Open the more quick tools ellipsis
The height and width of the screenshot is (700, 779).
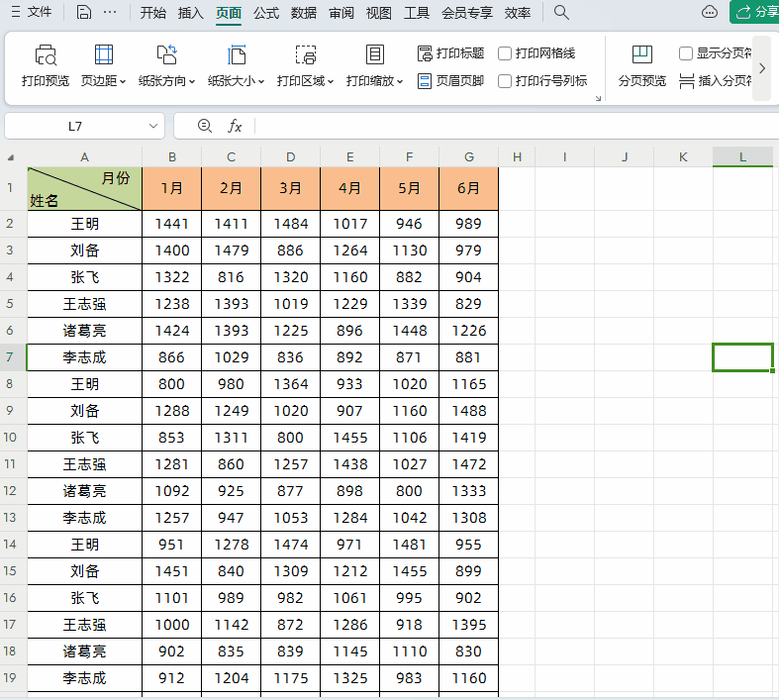[110, 12]
